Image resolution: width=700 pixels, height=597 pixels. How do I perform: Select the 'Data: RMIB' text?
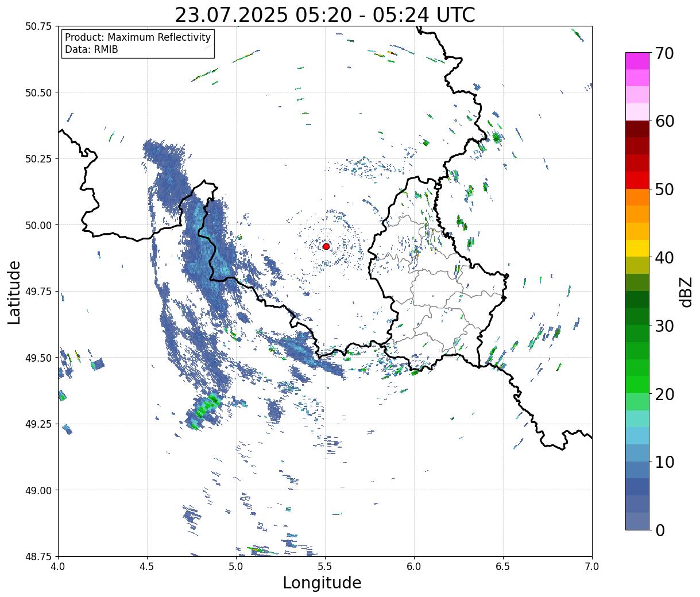click(x=91, y=50)
